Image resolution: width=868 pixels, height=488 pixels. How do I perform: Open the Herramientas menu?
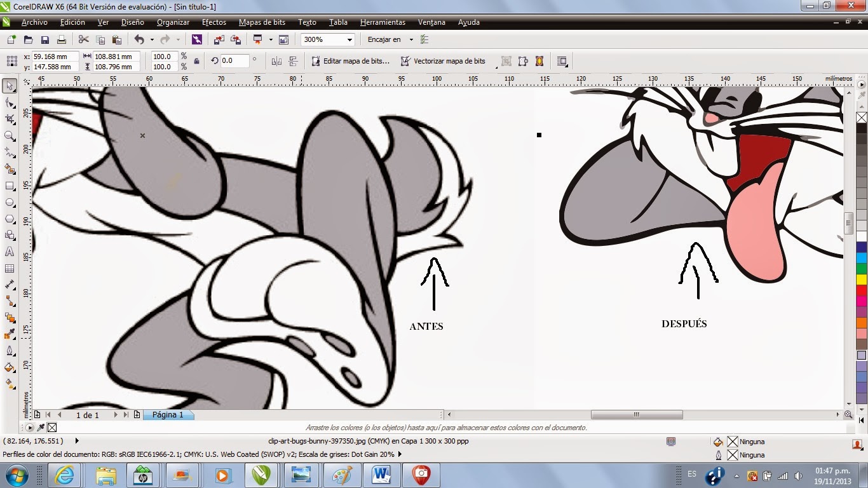[383, 22]
